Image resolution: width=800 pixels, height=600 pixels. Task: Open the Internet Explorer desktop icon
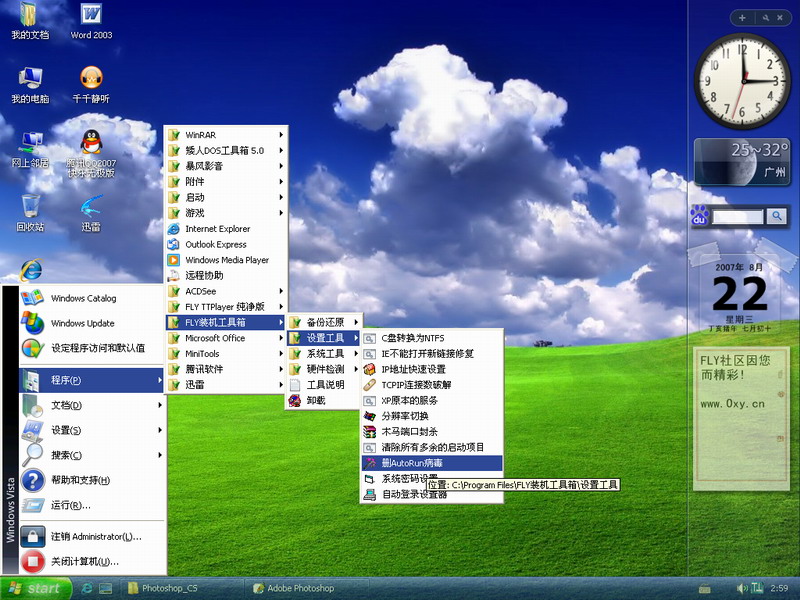coord(31,270)
